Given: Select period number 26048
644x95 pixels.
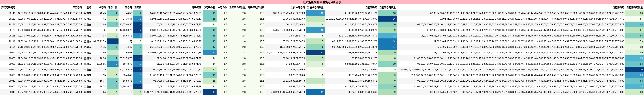Looking at the screenshot, I should pyautogui.click(x=12, y=92).
